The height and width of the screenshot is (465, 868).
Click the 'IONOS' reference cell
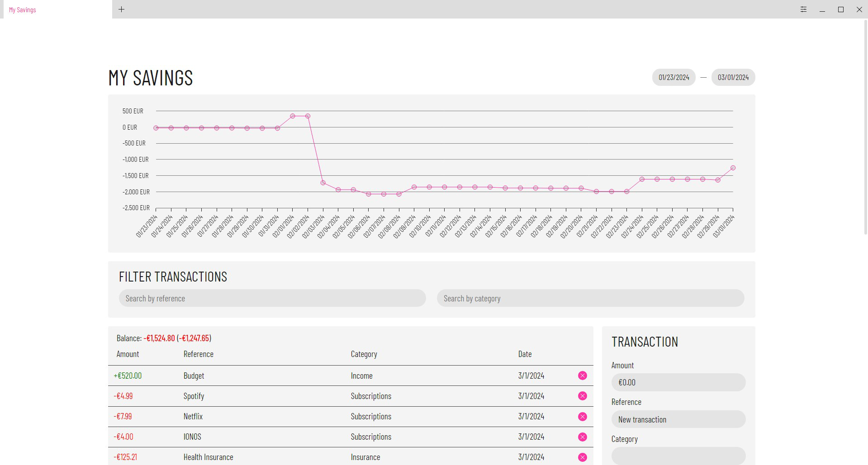[192, 437]
